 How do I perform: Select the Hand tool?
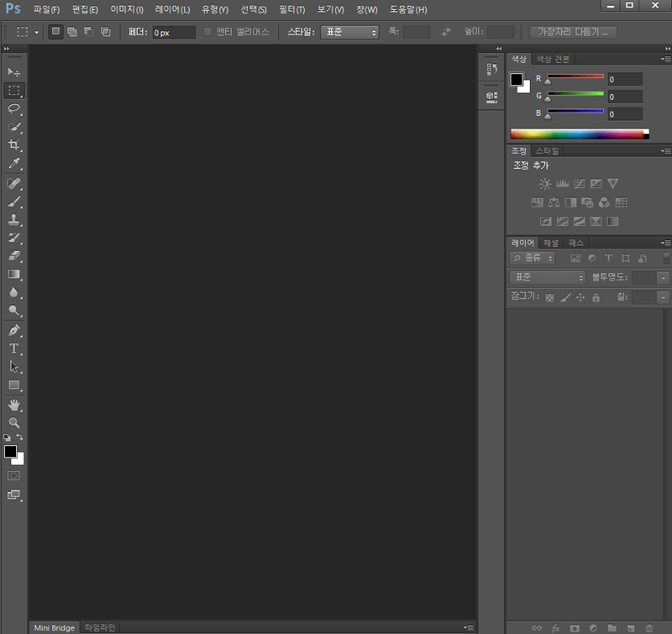coord(13,405)
